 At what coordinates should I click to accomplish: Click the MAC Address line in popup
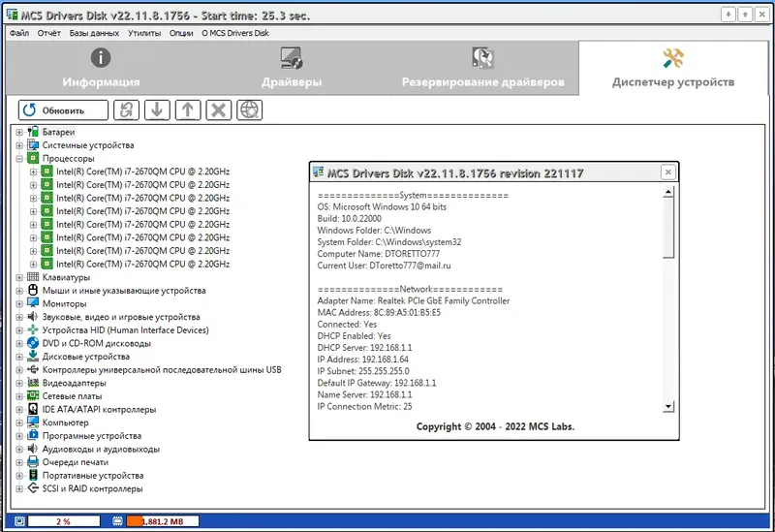tap(379, 312)
